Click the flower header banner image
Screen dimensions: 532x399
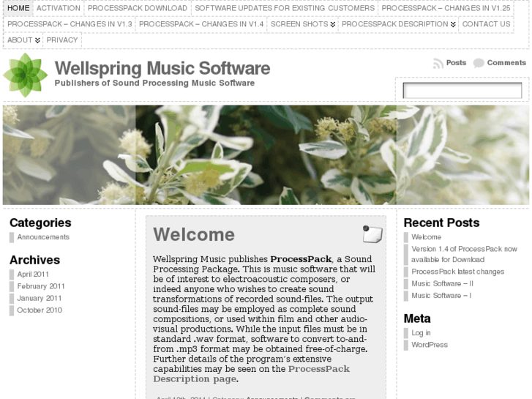(x=266, y=155)
